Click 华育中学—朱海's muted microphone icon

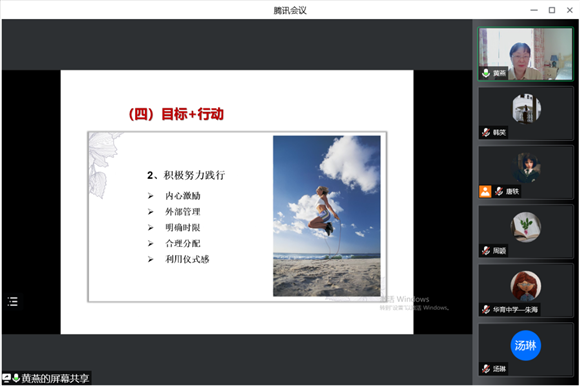(486, 309)
